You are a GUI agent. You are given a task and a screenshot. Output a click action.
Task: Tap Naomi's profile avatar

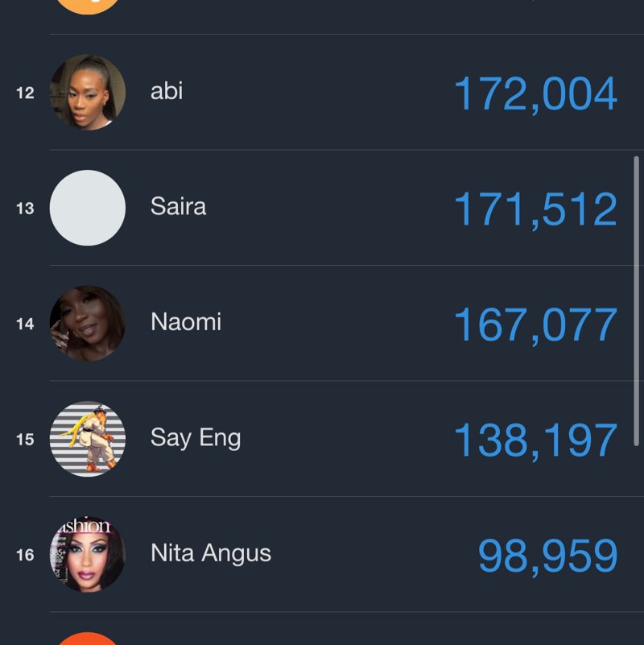(x=88, y=323)
